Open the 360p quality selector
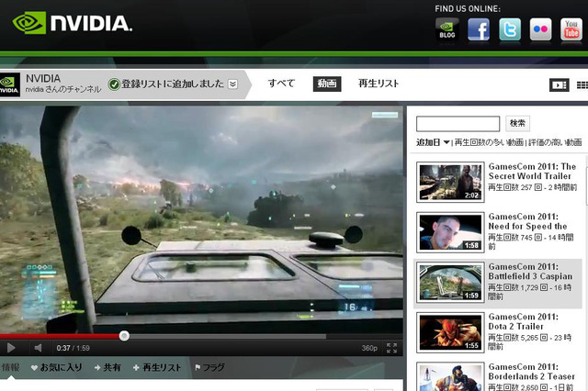 click(x=369, y=348)
